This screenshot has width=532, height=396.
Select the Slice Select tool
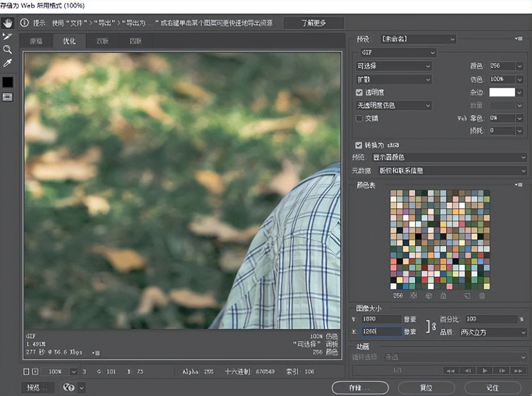coord(8,36)
